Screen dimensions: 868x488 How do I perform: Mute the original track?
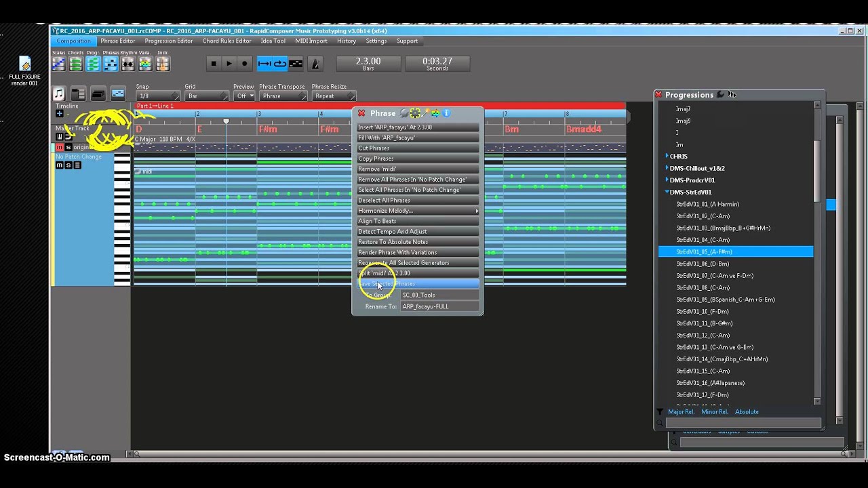coord(59,148)
